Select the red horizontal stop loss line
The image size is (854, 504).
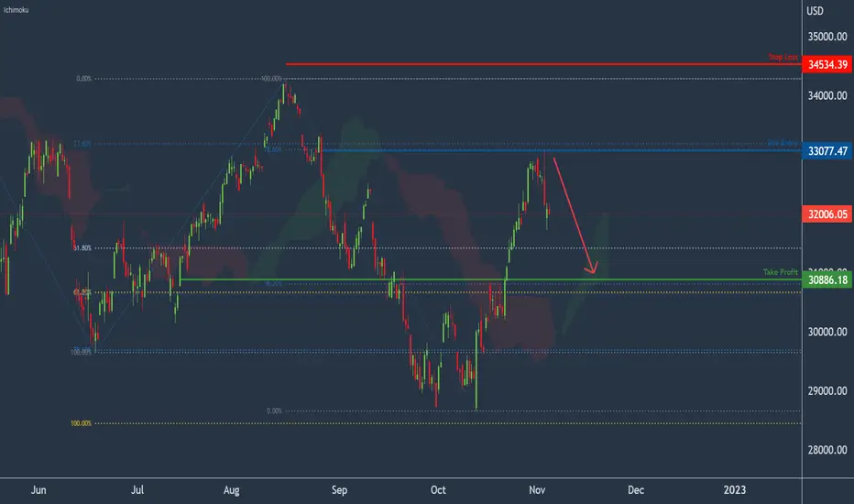[x=543, y=64]
